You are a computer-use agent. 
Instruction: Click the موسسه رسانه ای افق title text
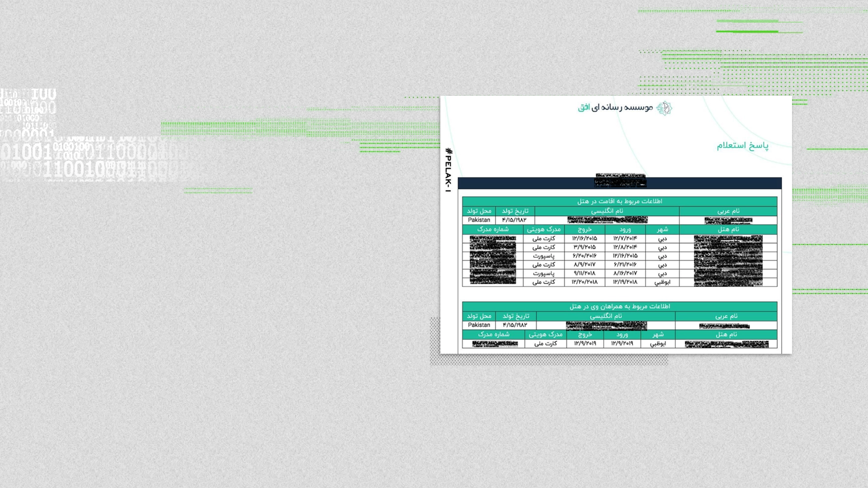coord(615,108)
